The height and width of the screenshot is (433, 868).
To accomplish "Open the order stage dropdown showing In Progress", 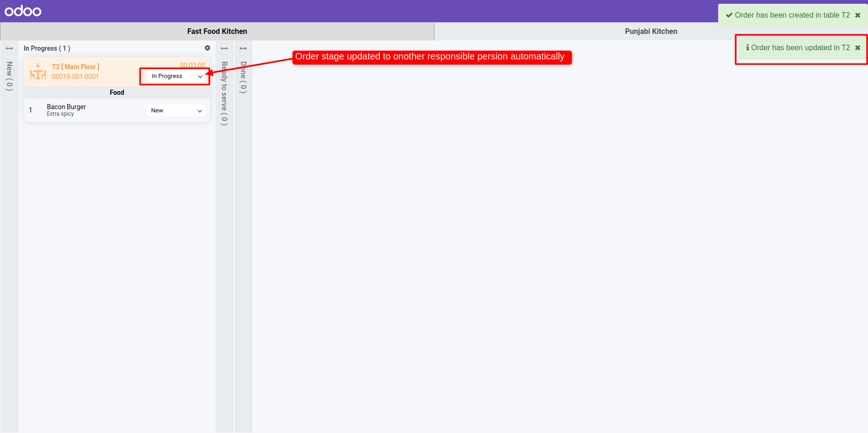I will (x=176, y=76).
